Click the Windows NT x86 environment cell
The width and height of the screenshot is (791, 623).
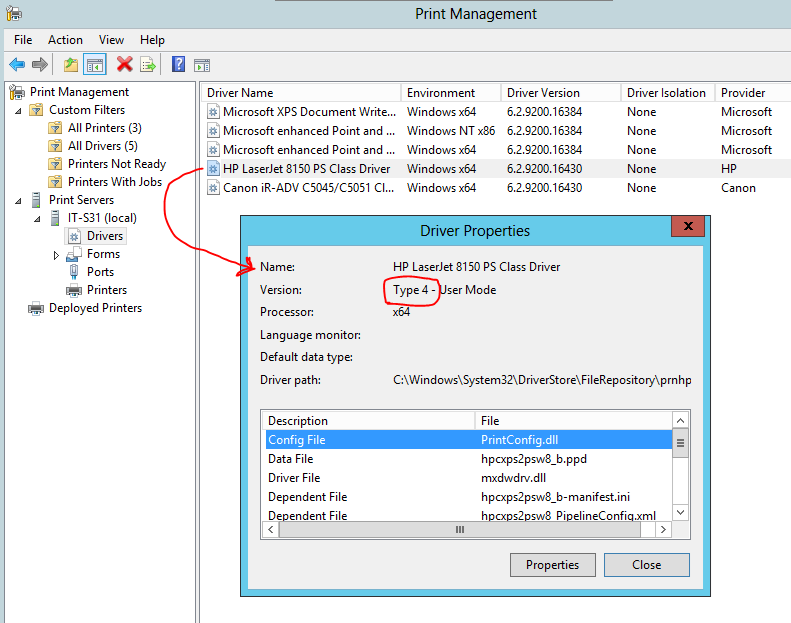451,131
